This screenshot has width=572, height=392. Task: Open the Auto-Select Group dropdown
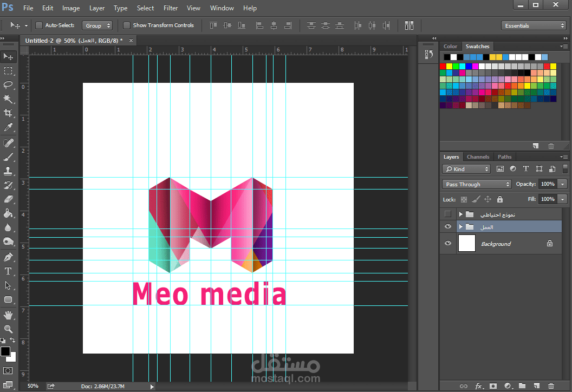[97, 25]
